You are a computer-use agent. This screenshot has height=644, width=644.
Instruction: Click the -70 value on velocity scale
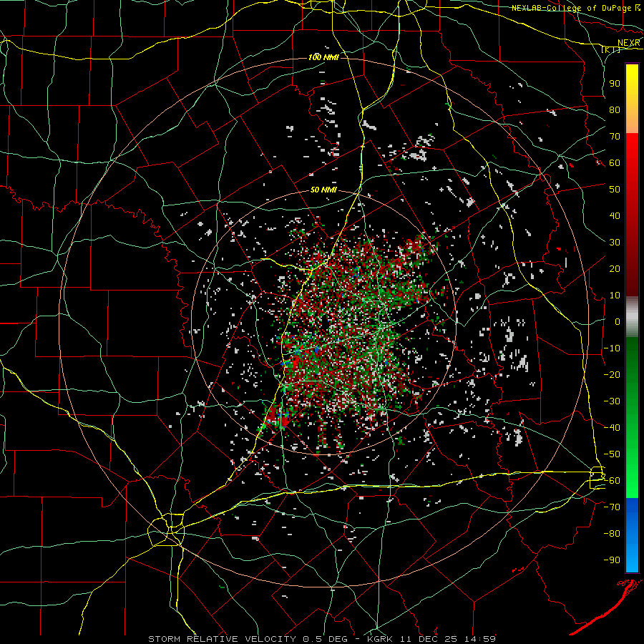pyautogui.click(x=612, y=507)
